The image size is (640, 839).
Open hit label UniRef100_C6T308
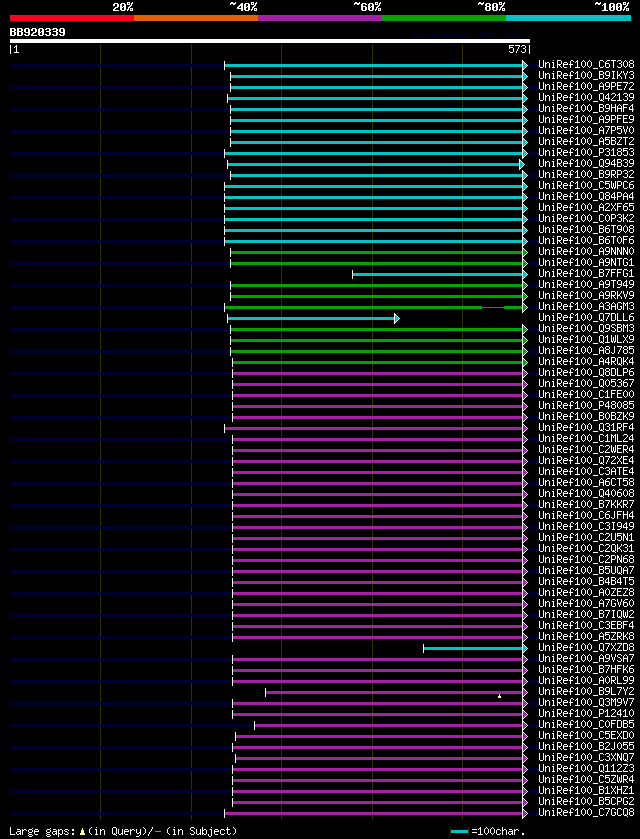point(586,65)
